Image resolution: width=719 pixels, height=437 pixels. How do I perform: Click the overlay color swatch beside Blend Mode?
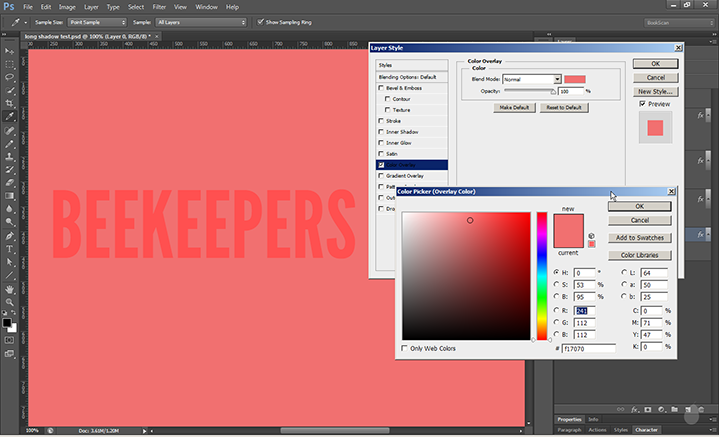tap(575, 79)
